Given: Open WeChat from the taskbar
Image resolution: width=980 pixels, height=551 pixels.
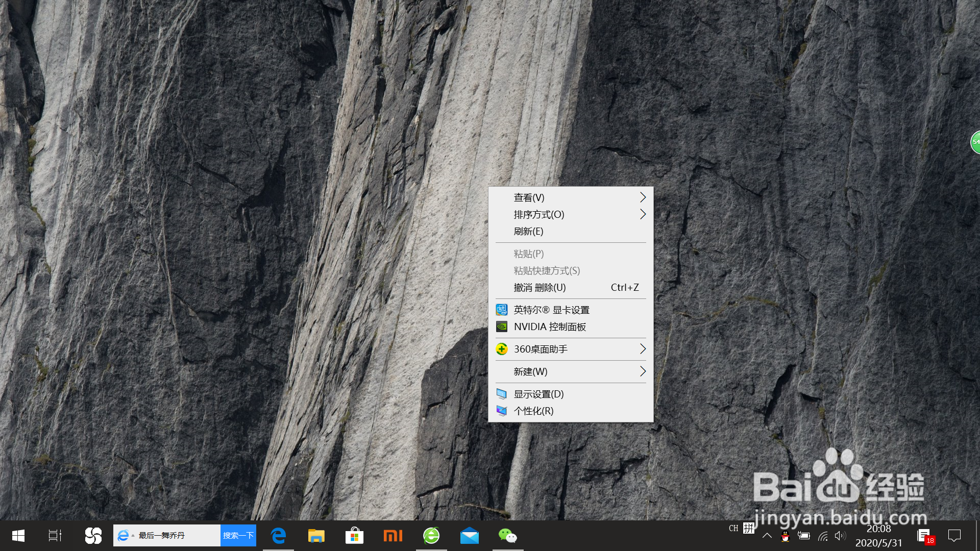Looking at the screenshot, I should click(x=507, y=536).
